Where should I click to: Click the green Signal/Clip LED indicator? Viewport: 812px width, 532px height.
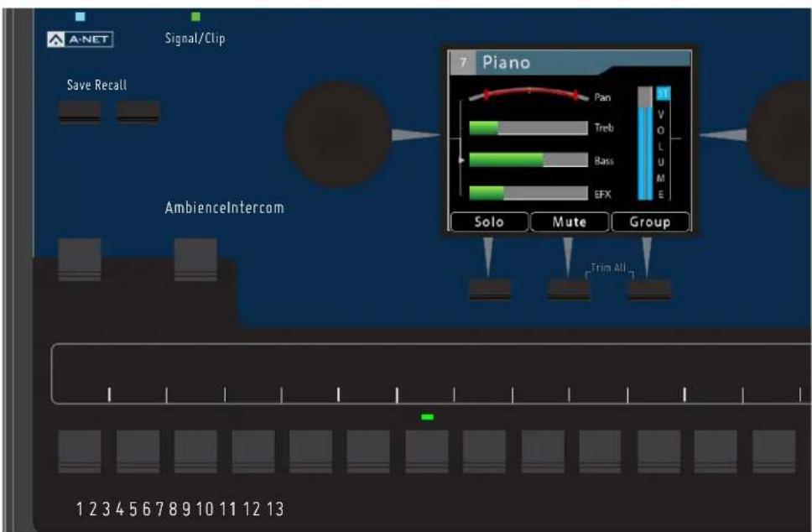click(x=195, y=17)
